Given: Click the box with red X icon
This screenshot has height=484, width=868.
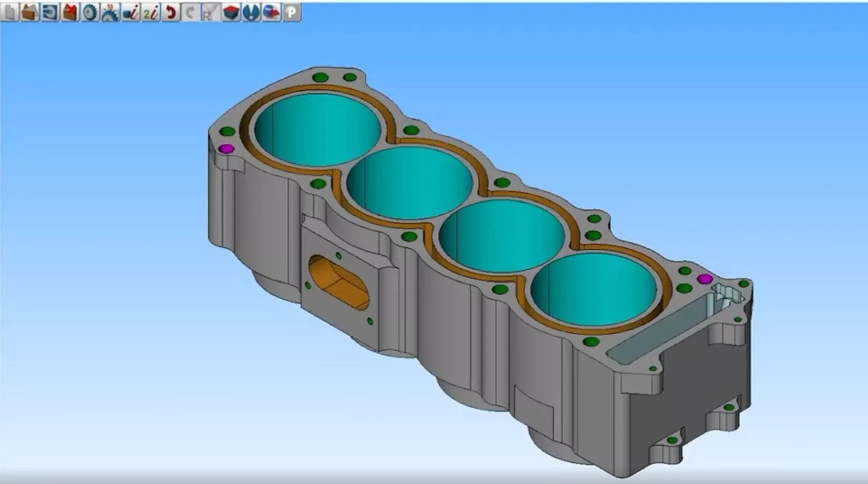Looking at the screenshot, I should pos(70,12).
